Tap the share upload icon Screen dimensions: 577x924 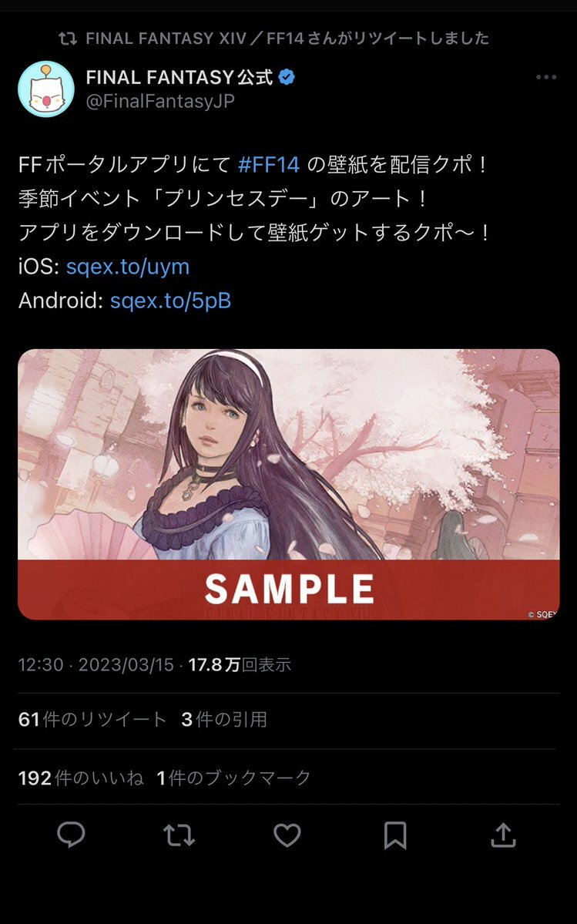[503, 835]
